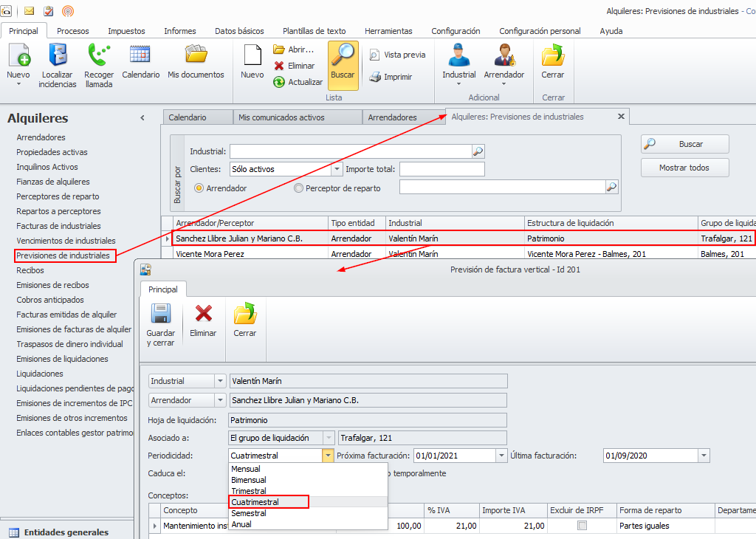Click the Industrial search input field
Image resolution: width=756 pixels, height=539 pixels.
tap(351, 151)
